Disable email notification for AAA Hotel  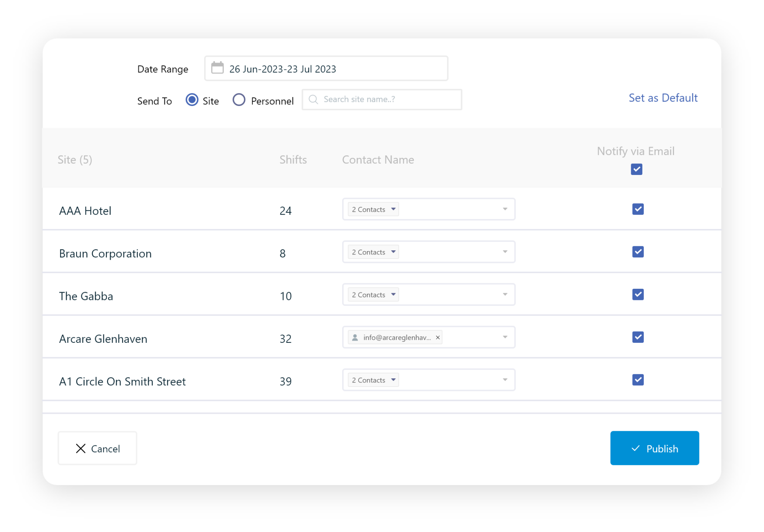pos(638,209)
